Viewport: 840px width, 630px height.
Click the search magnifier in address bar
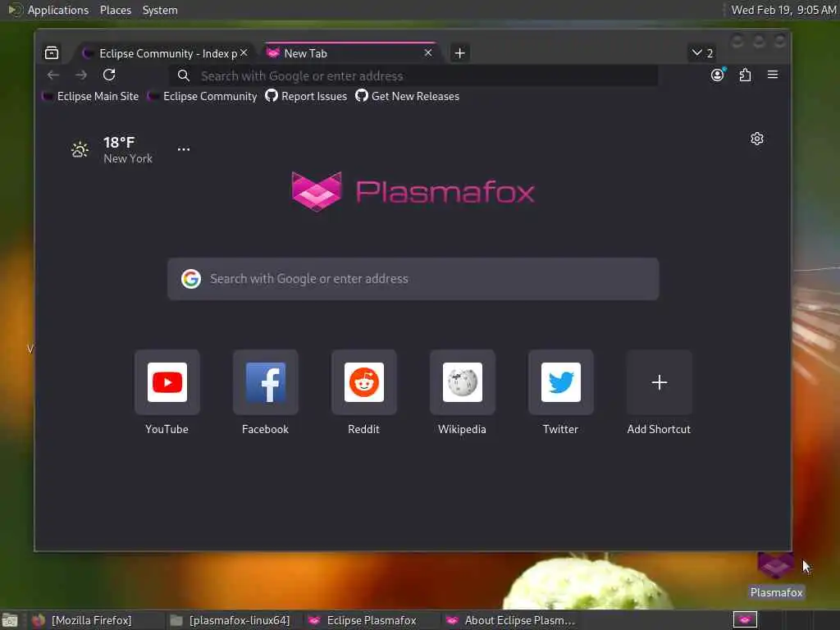coord(184,76)
